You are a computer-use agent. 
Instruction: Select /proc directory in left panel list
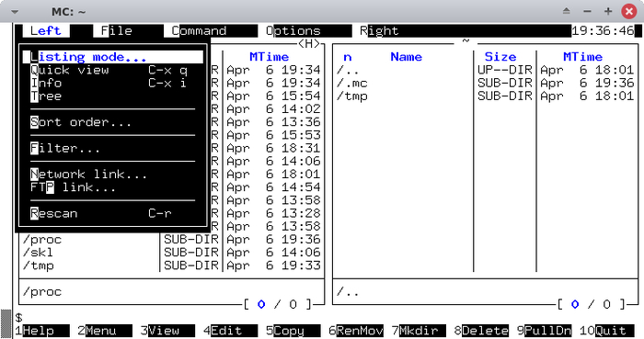point(42,240)
